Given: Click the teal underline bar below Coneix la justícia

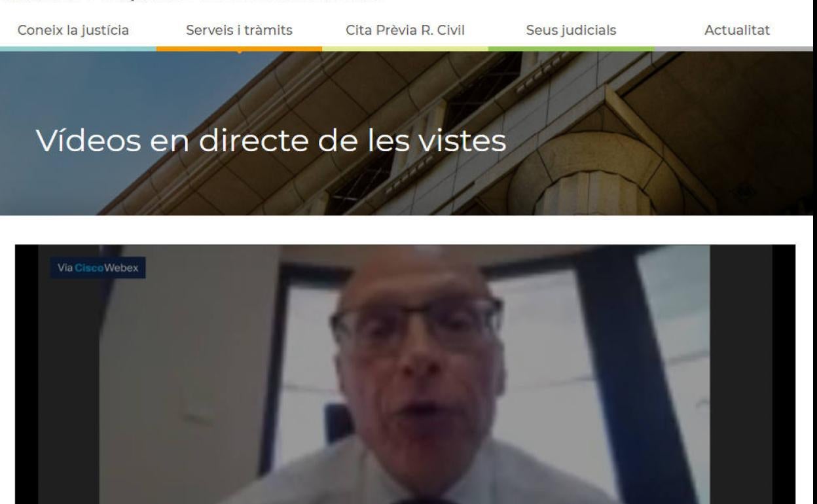Looking at the screenshot, I should (78, 48).
